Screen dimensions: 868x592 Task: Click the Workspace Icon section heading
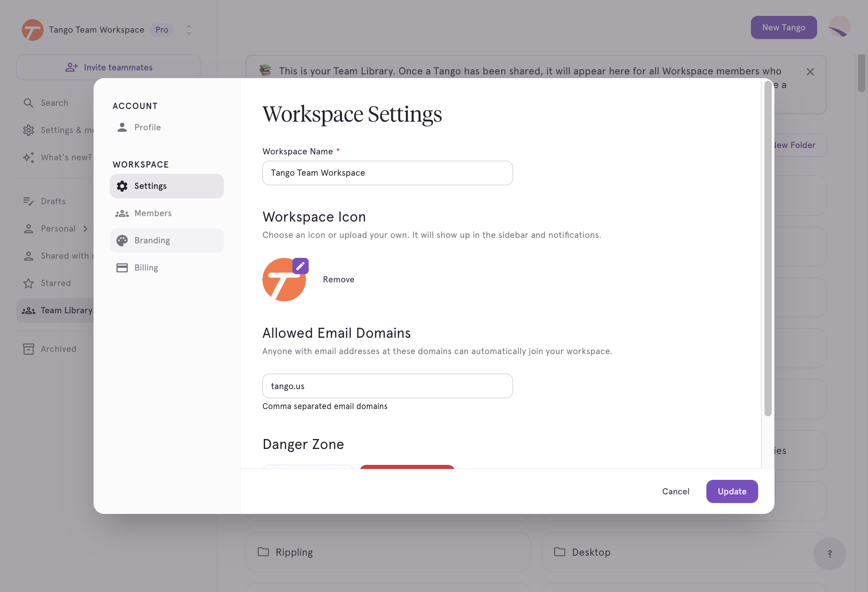[314, 217]
